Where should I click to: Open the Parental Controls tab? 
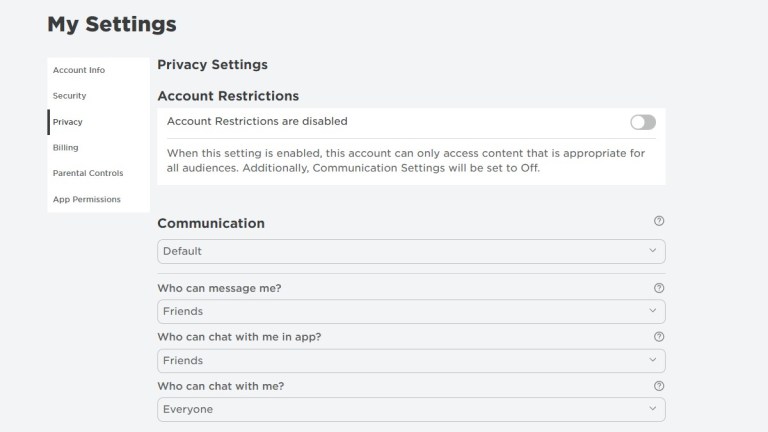click(88, 173)
